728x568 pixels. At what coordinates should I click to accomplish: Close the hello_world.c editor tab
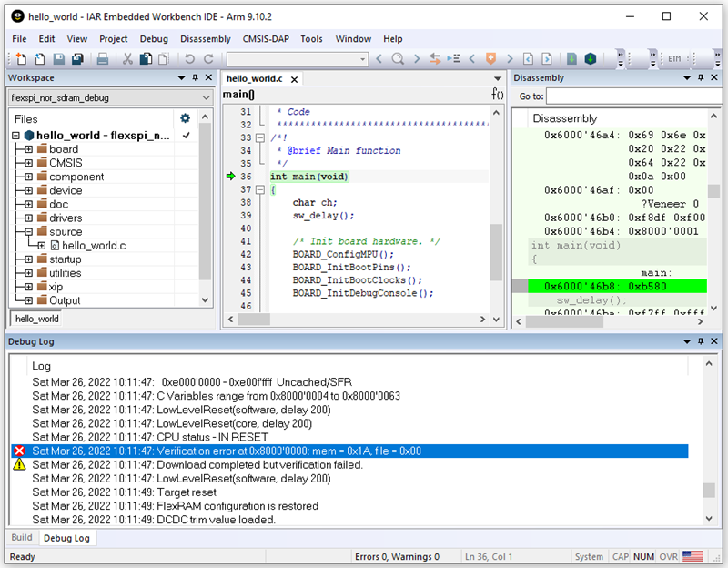click(x=296, y=78)
